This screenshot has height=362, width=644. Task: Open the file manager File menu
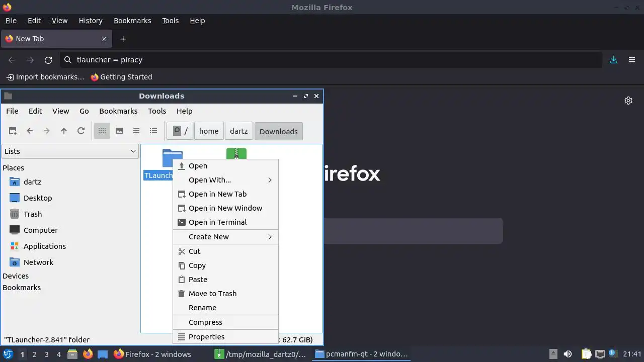12,111
